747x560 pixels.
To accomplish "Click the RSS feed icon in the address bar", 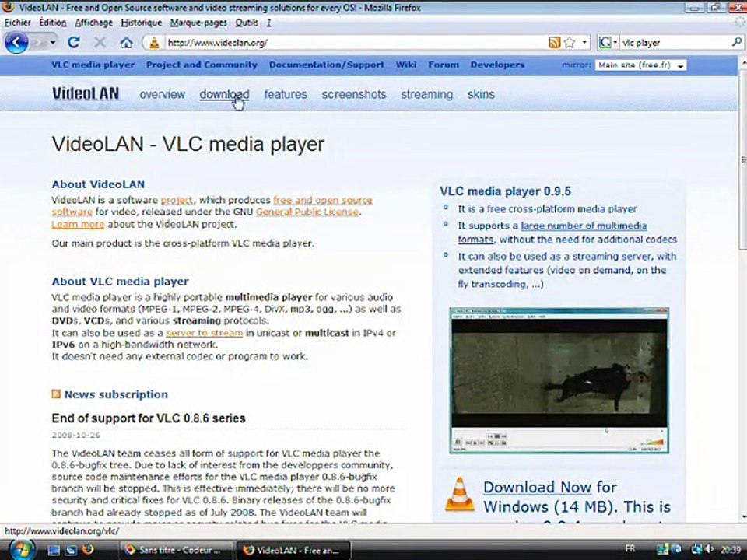I will coord(555,43).
